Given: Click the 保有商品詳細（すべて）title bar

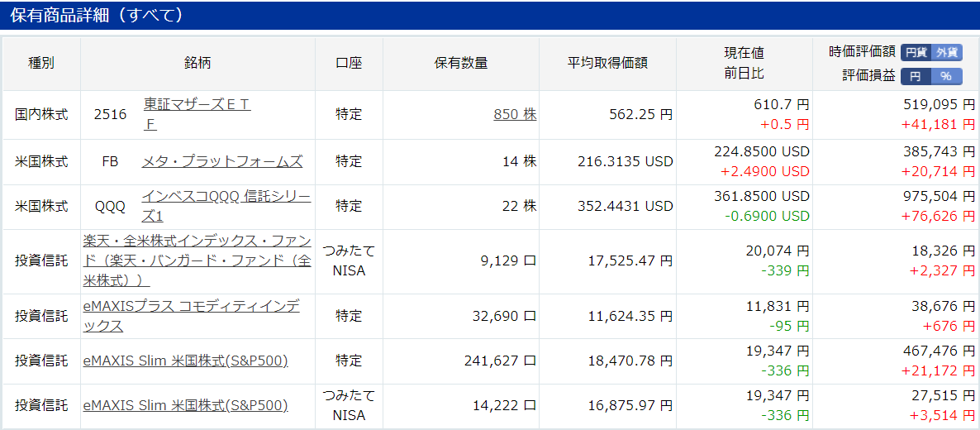Looking at the screenshot, I should [490, 16].
